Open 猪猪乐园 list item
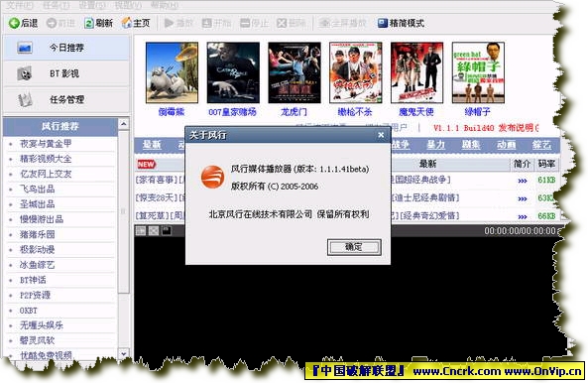 point(37,234)
